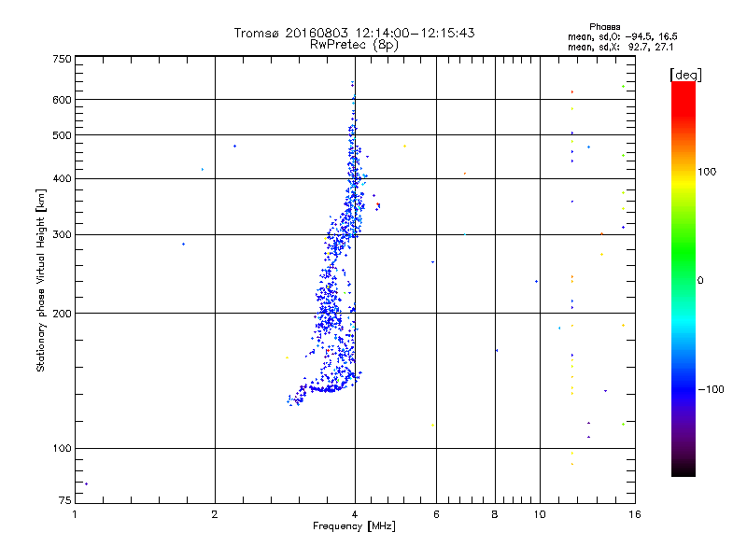
Task: Select the "mean, sd,O: -94.5, 16.5" line
Action: (x=622, y=36)
